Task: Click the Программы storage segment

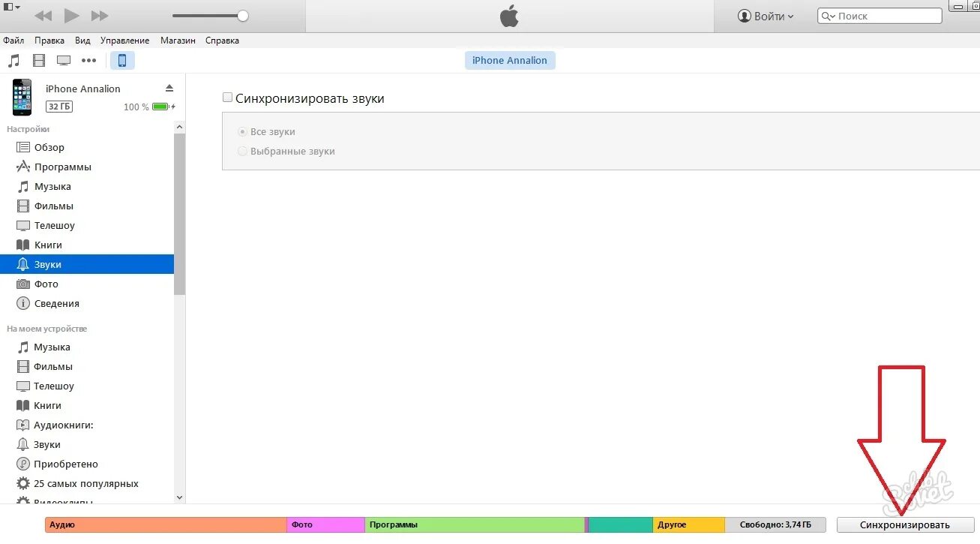Action: coord(475,524)
